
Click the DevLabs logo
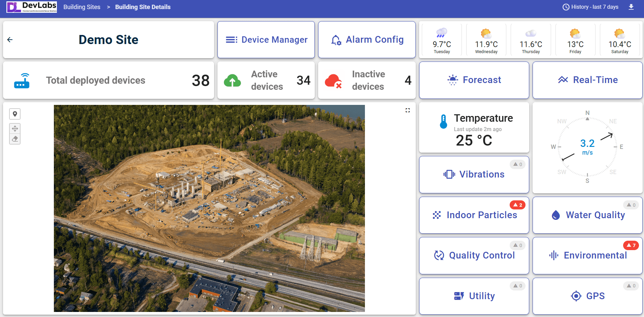point(32,7)
